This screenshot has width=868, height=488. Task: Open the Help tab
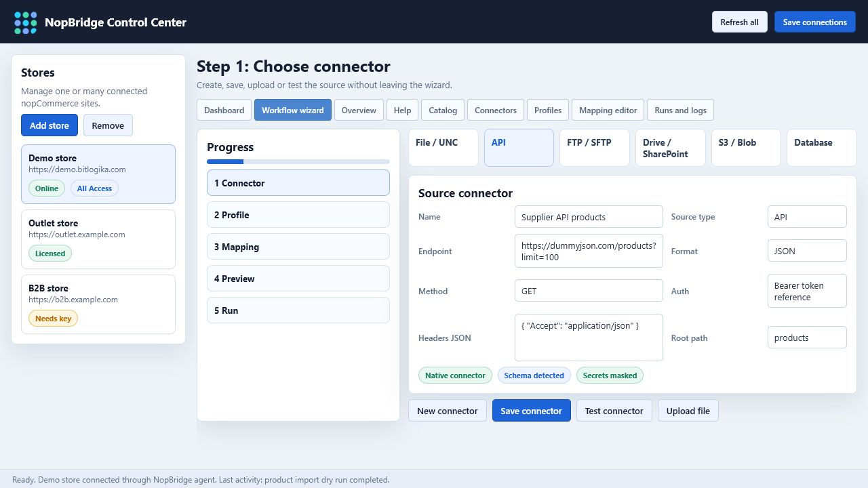click(x=402, y=110)
